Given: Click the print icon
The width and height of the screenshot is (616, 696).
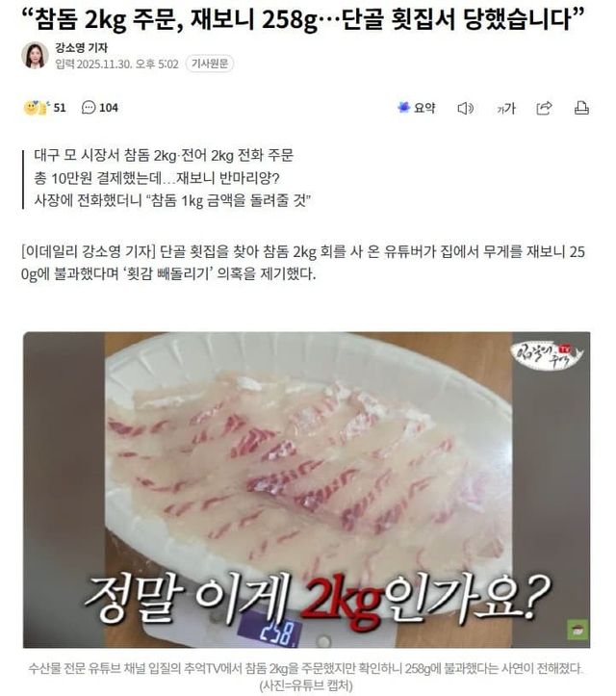Looking at the screenshot, I should click(x=581, y=108).
